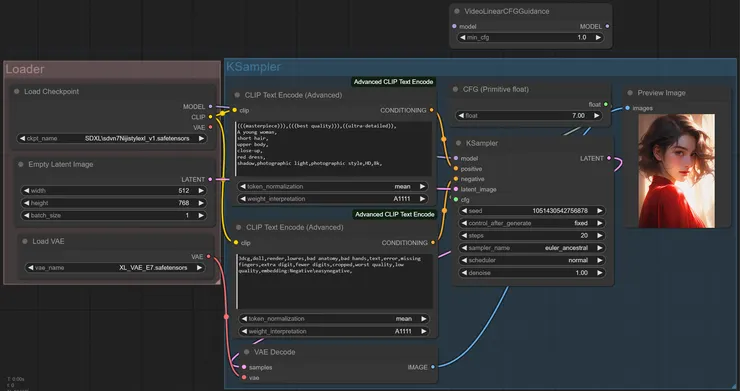Open token_normalization dropdown in masterpiece prompt node
Screen dimensions: 740x391
(x=333, y=187)
